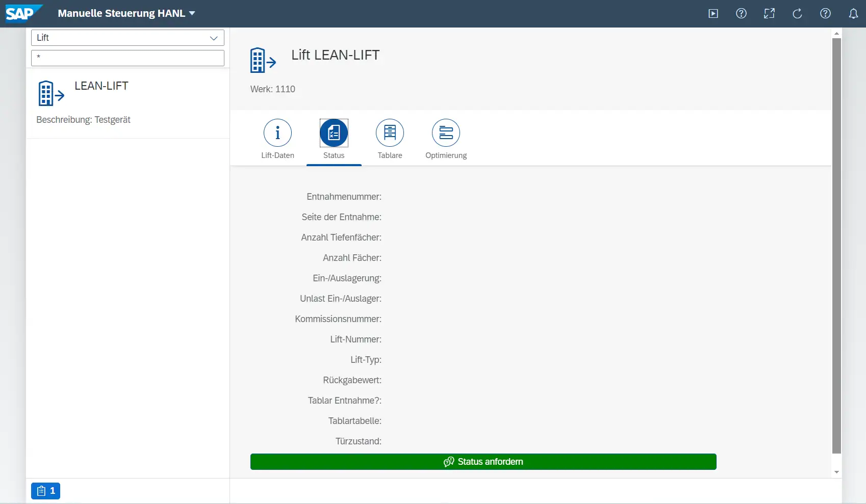Screen dimensions: 866x504
Task: Click the play icon in header
Action: coord(714,14)
